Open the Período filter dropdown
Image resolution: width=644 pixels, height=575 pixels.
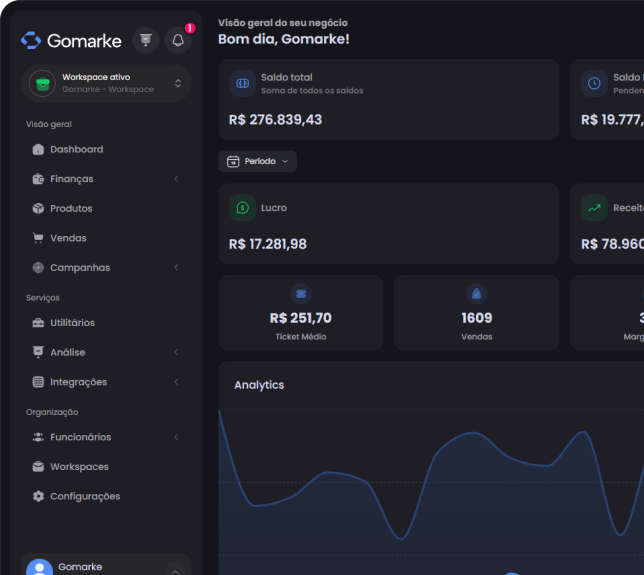[258, 161]
